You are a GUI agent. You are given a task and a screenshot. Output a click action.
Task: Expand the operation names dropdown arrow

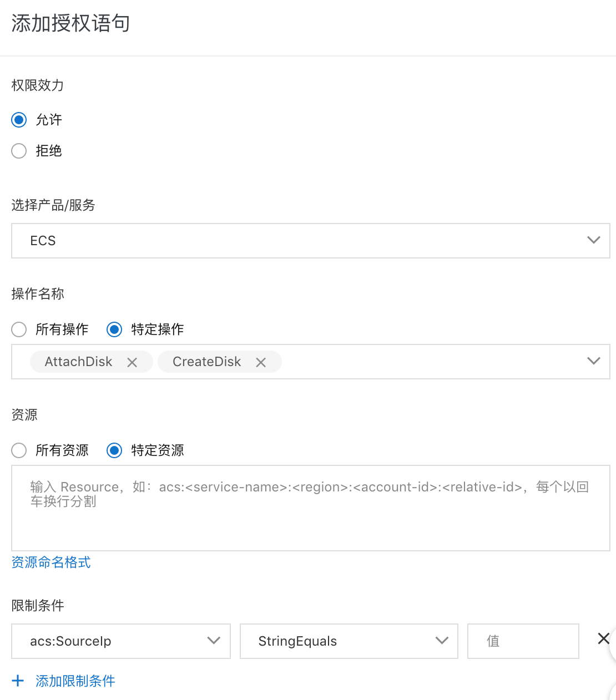tap(593, 361)
